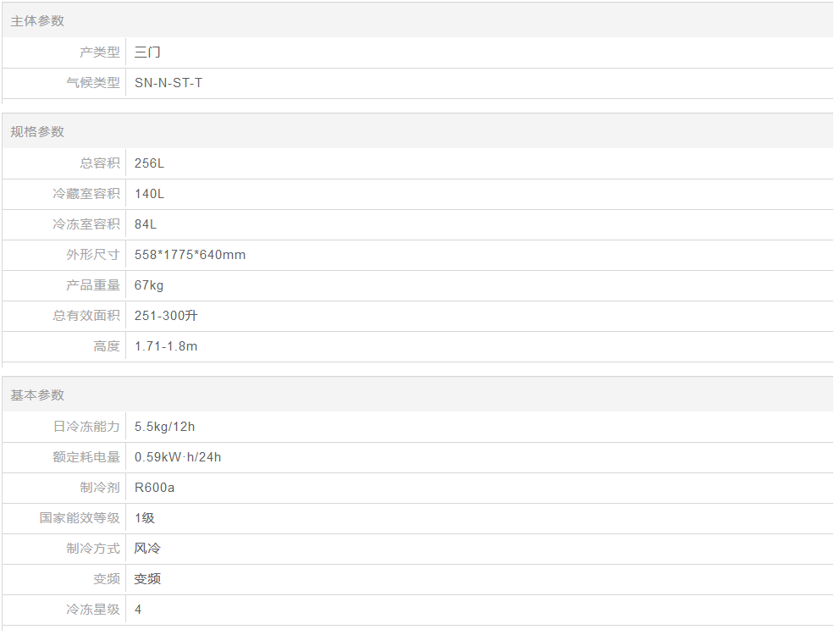Click the 主体参数 section header
The image size is (840, 635).
coord(37,21)
